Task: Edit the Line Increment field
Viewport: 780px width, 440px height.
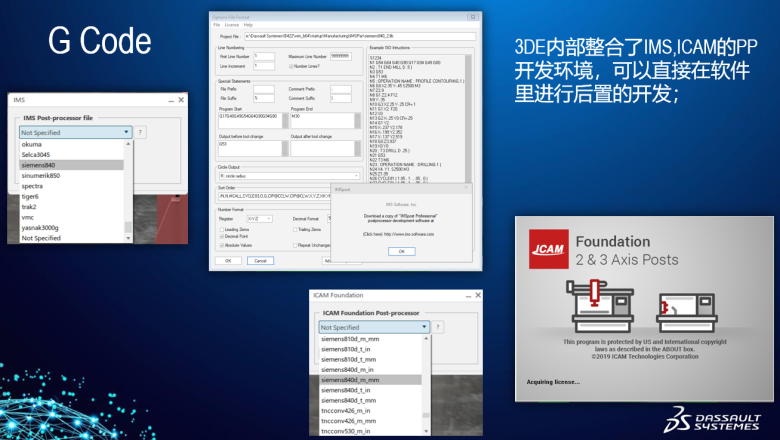Action: click(264, 66)
